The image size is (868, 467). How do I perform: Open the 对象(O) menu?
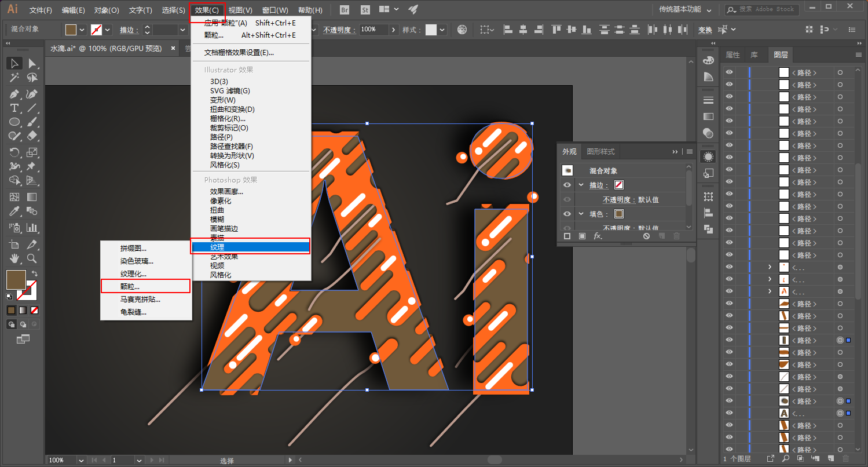[x=107, y=10]
